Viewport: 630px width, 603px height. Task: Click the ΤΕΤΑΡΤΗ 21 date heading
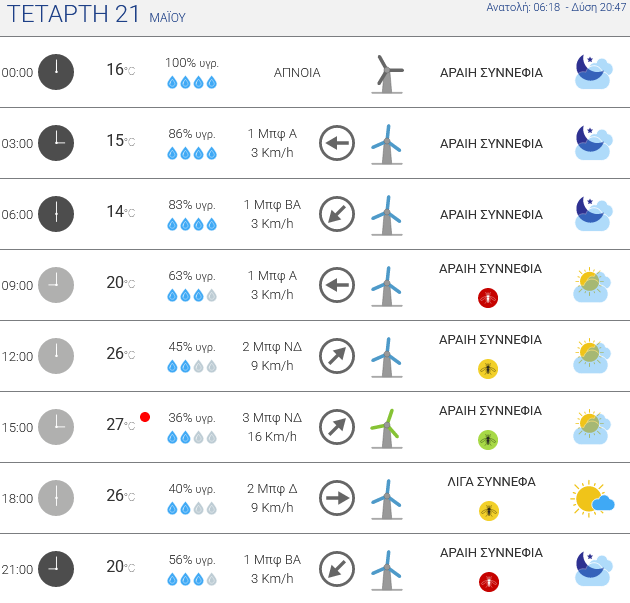(75, 15)
